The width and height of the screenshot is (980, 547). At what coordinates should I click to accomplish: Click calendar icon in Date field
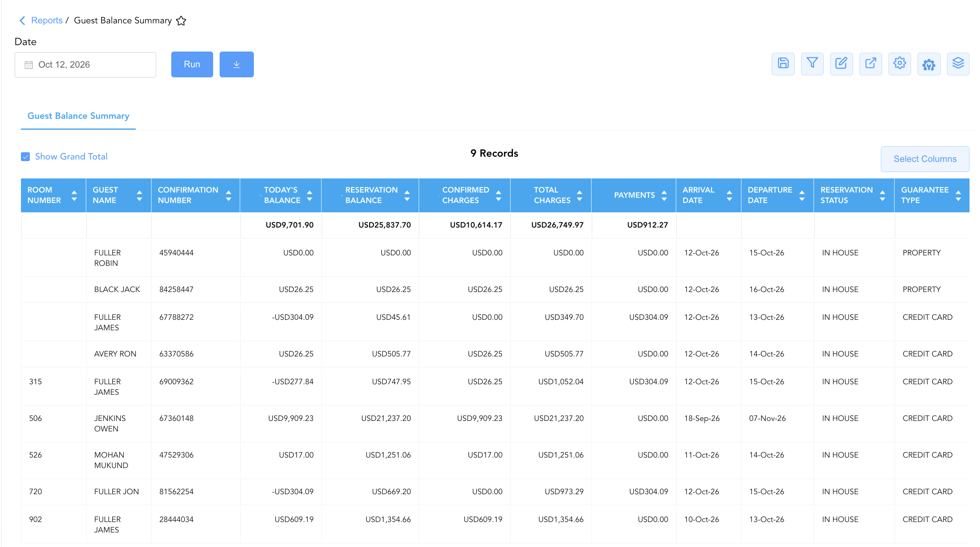tap(29, 65)
